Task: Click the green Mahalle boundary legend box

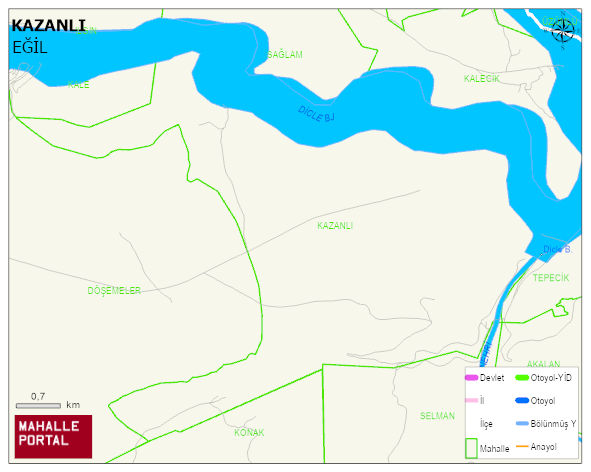Action: pyautogui.click(x=471, y=448)
